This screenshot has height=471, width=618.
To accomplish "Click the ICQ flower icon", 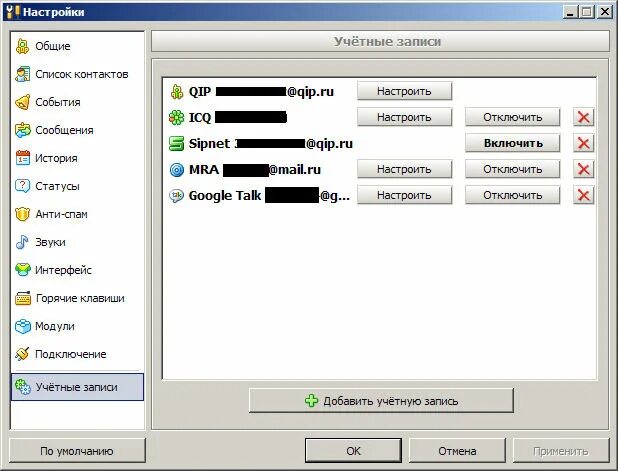I will coord(177,117).
